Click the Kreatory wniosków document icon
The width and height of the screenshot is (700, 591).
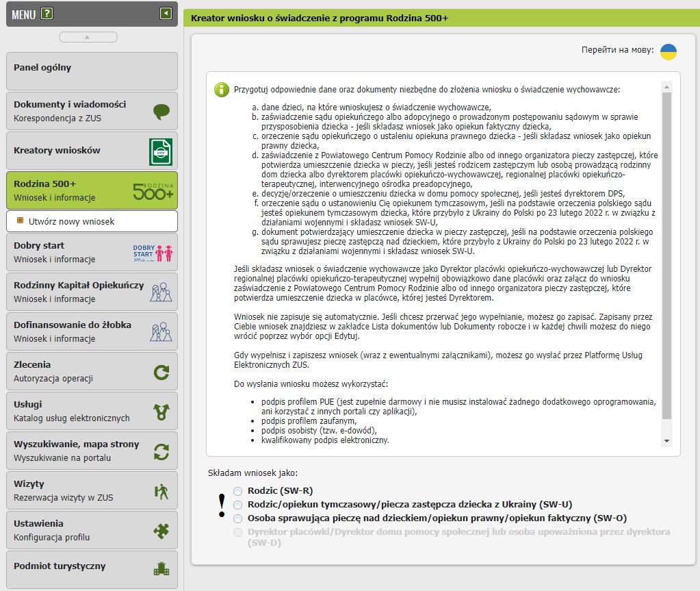161,151
